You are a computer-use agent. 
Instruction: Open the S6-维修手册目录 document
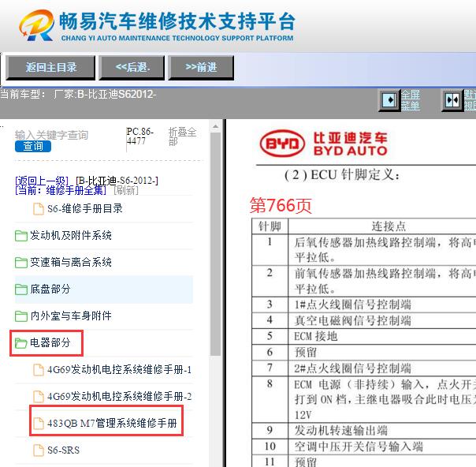point(85,208)
